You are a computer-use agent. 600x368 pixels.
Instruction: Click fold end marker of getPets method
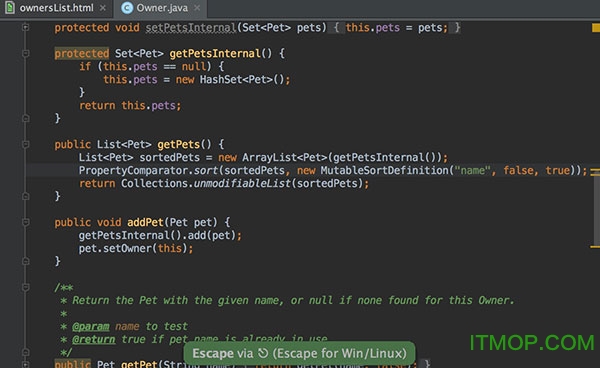coord(25,196)
